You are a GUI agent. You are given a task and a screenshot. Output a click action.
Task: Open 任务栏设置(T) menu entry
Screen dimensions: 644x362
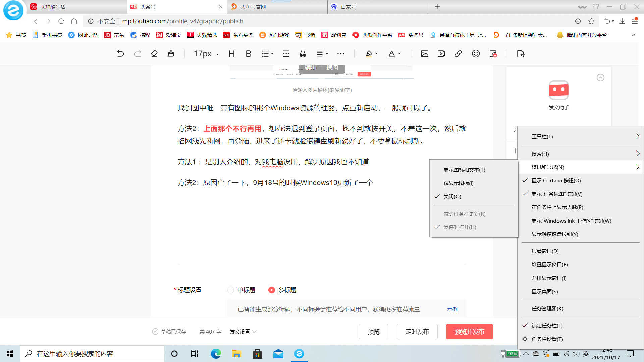coord(581,339)
